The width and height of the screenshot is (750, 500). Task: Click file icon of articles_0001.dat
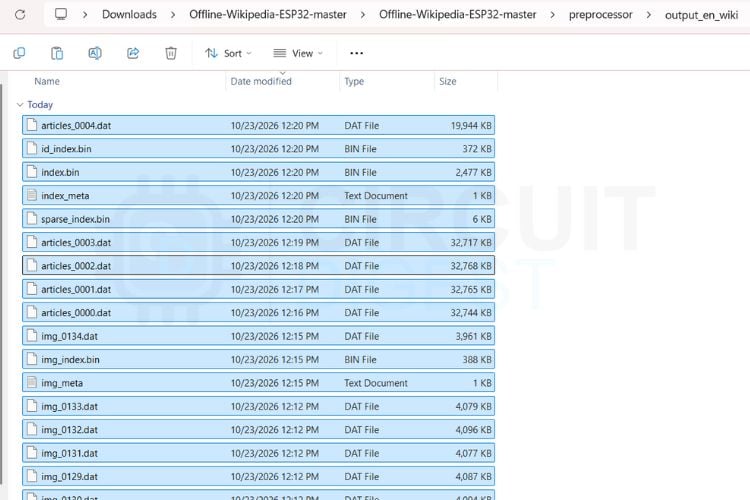[x=32, y=289]
